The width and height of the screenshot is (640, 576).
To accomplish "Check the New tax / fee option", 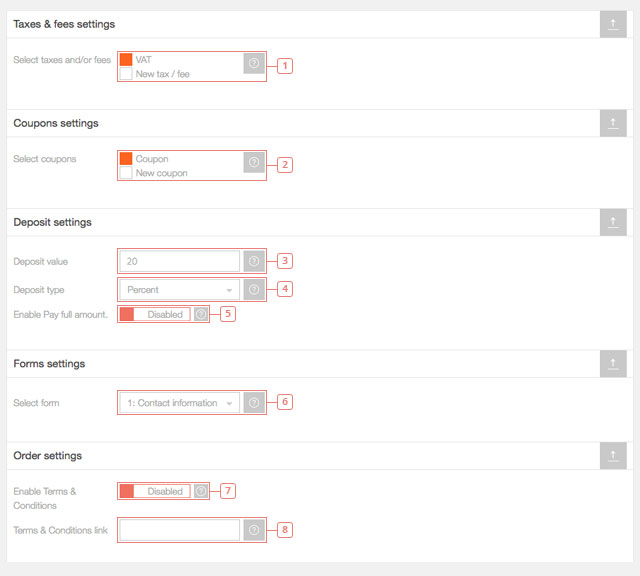I will 126,74.
